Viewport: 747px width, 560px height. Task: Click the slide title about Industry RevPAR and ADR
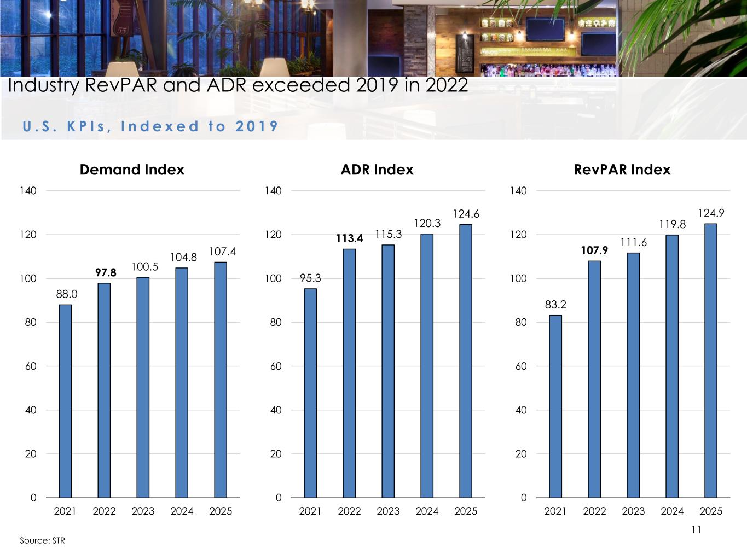[238, 86]
